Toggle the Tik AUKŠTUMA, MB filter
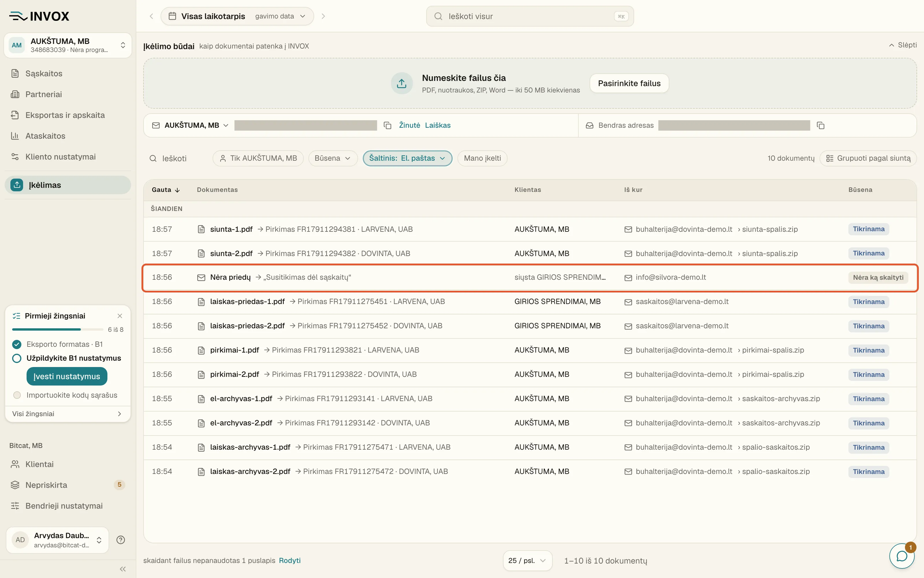The image size is (924, 578). coord(258,158)
